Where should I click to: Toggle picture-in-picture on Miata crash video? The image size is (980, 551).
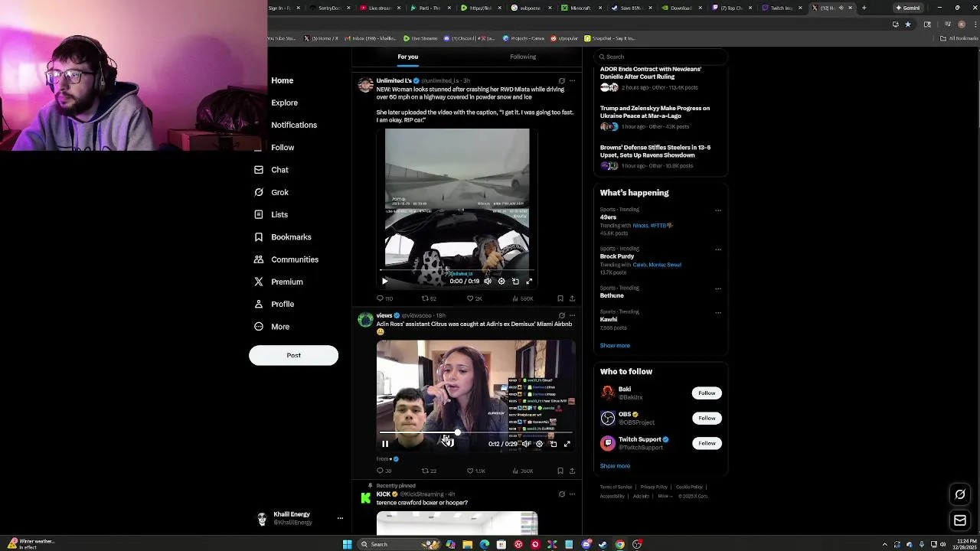[x=515, y=282]
